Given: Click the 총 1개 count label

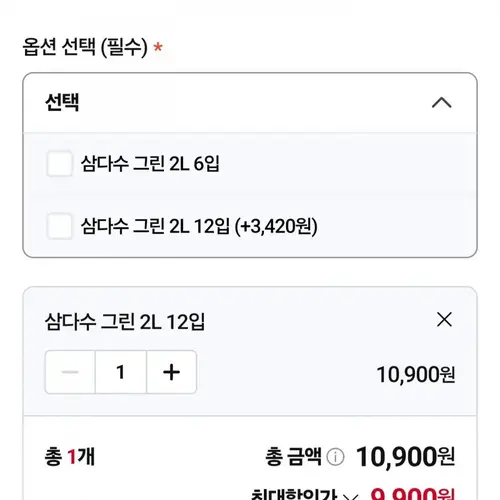Looking at the screenshot, I should point(70,457).
